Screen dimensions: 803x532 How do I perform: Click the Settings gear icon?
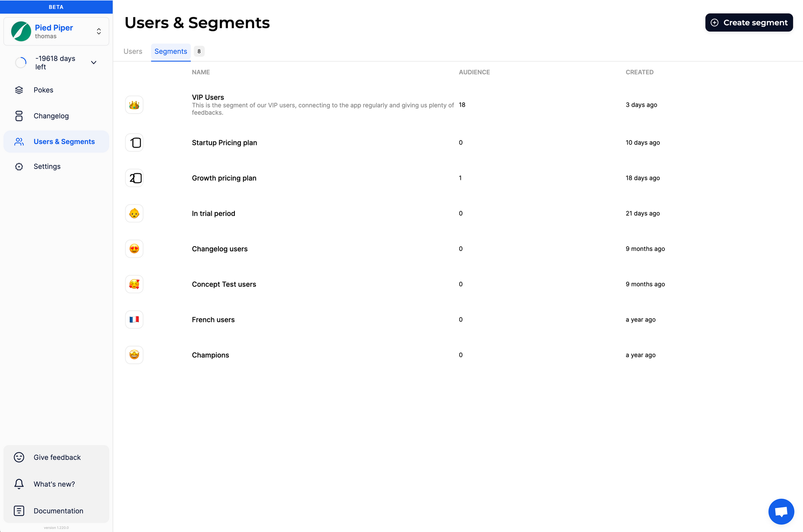[19, 167]
